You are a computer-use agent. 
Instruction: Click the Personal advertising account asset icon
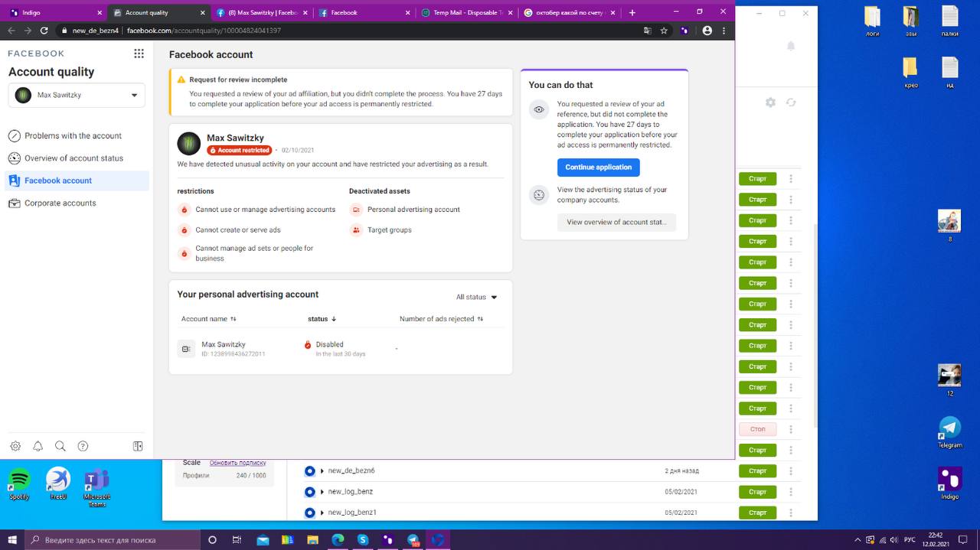pyautogui.click(x=356, y=210)
